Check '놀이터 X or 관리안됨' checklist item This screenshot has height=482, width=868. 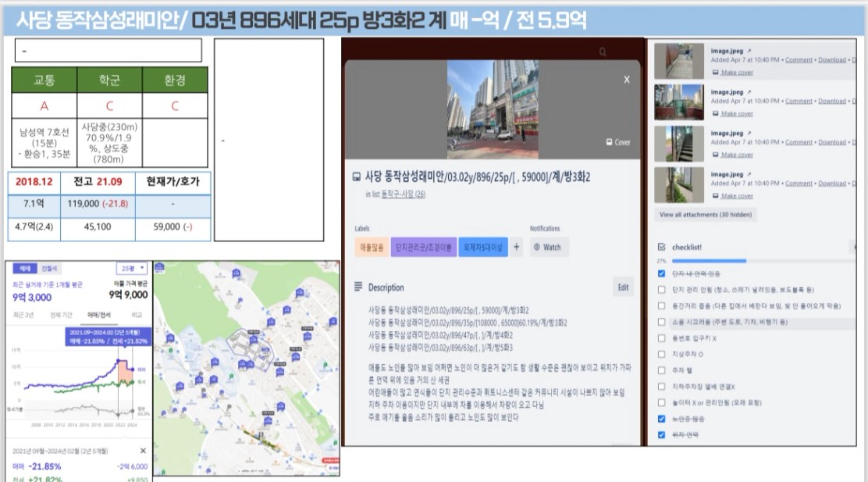point(661,402)
